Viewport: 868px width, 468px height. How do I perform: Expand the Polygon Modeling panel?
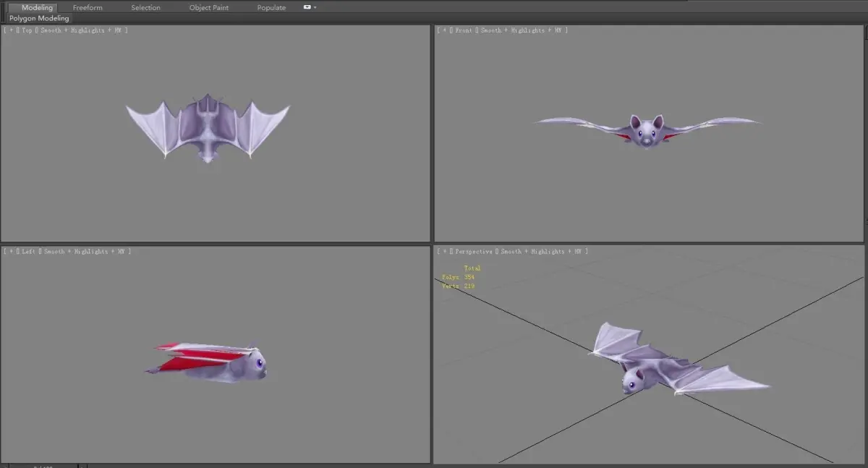click(39, 18)
